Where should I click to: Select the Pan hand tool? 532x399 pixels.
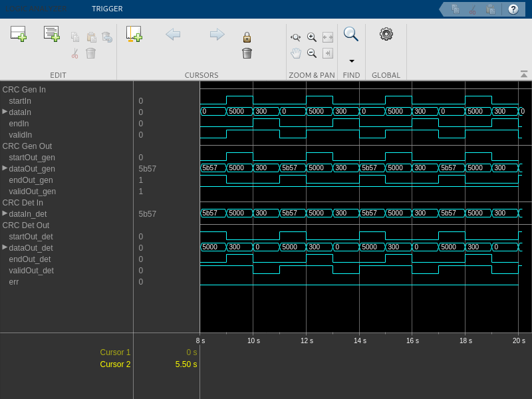point(296,53)
